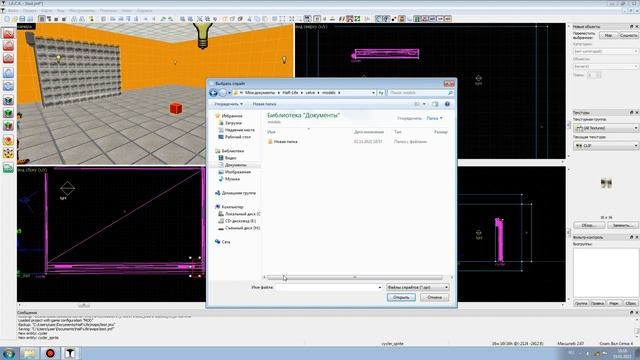640x360 pixels.
Task: Open the Упорядочить dropdown in dialog toolbar
Action: click(x=228, y=104)
